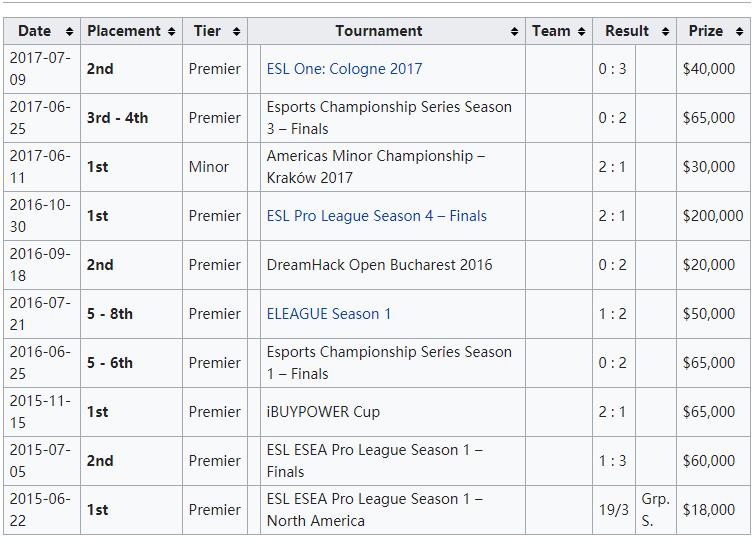Click the Prize header text
Image resolution: width=754 pixels, height=546 pixels.
tap(705, 31)
